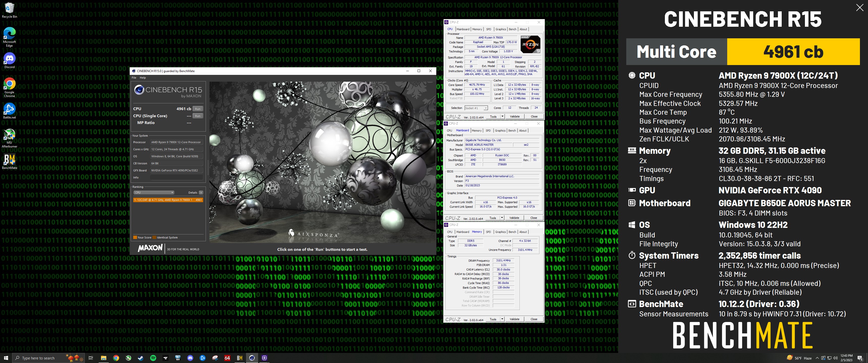868x363 pixels.
Task: Click the Battle.net taskbar icon
Action: pos(203,358)
